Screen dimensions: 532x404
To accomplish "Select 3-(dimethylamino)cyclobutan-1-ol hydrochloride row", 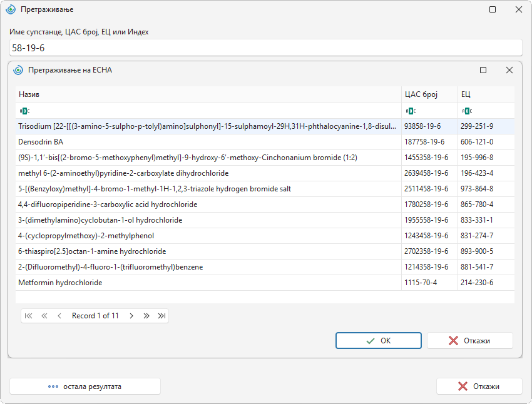I will click(x=265, y=220).
